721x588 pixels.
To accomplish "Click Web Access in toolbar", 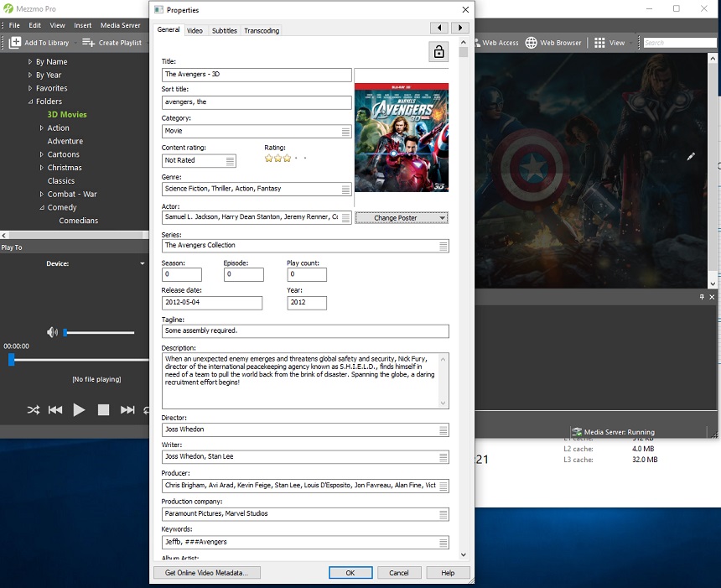I will [x=496, y=43].
